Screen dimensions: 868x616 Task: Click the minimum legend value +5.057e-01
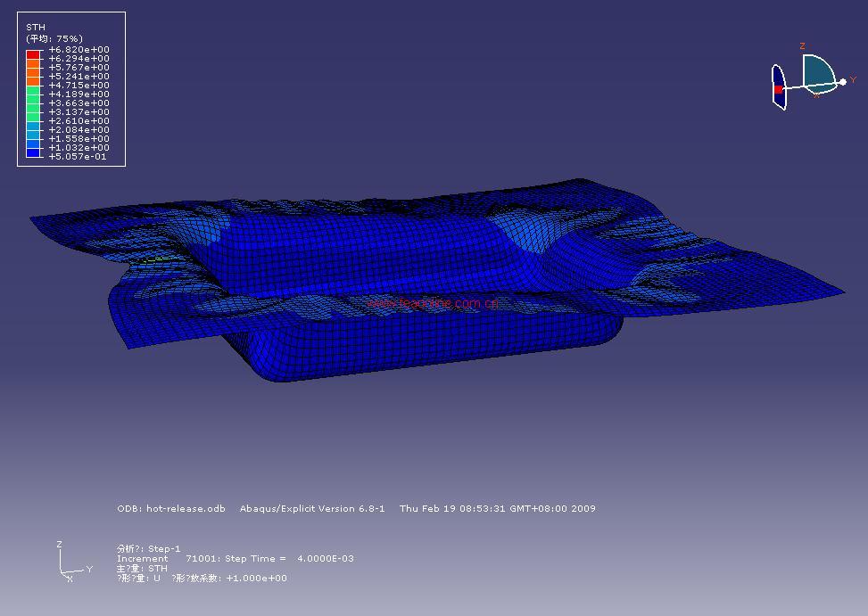click(x=79, y=157)
